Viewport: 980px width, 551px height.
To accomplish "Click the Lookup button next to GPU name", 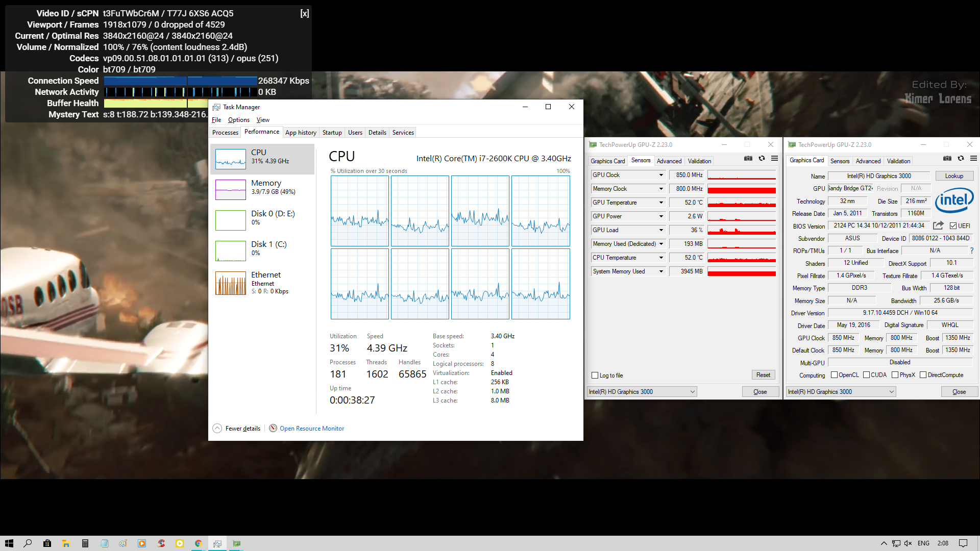I will tap(953, 176).
